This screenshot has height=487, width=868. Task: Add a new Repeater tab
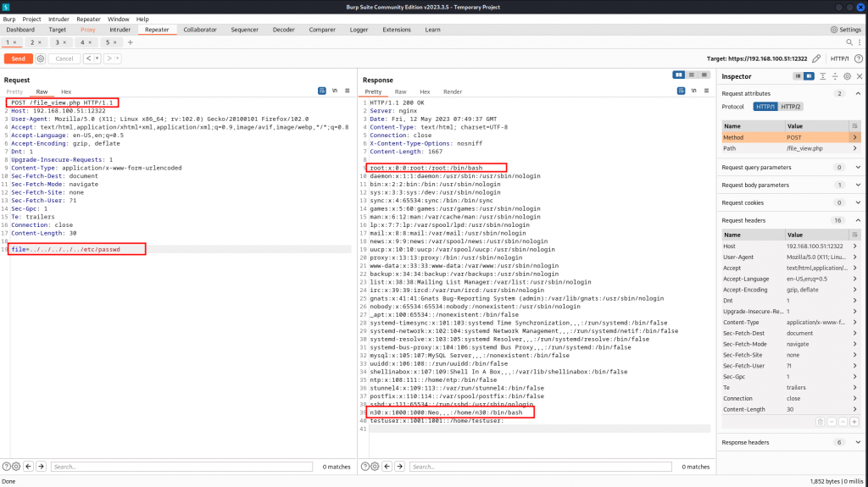point(130,42)
